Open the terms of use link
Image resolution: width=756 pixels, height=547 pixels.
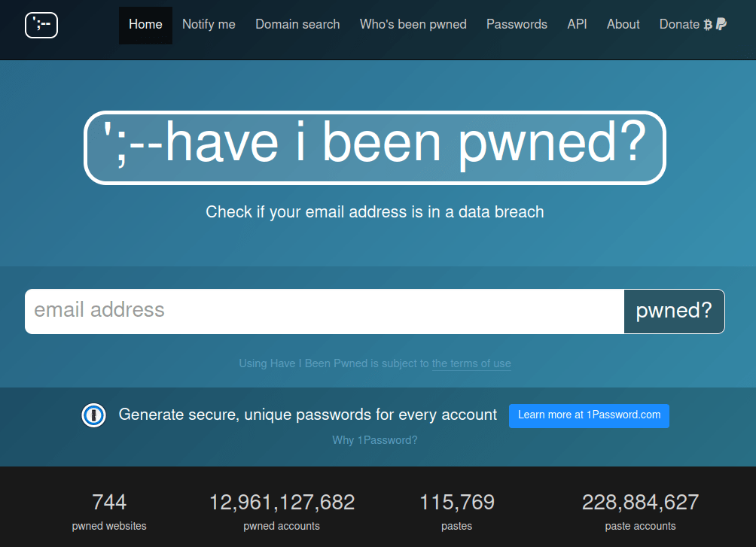pos(471,363)
